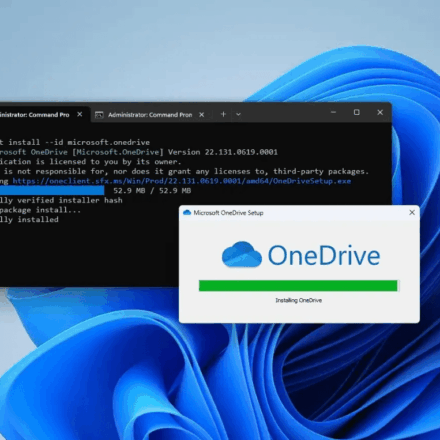Click the 'package install...' line
This screenshot has width=440, height=440.
[x=40, y=210]
